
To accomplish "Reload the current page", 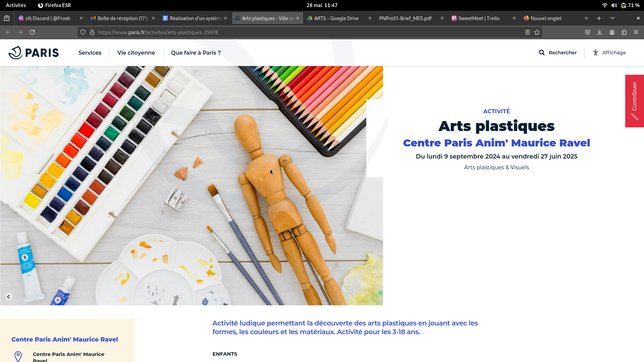I will pyautogui.click(x=32, y=32).
